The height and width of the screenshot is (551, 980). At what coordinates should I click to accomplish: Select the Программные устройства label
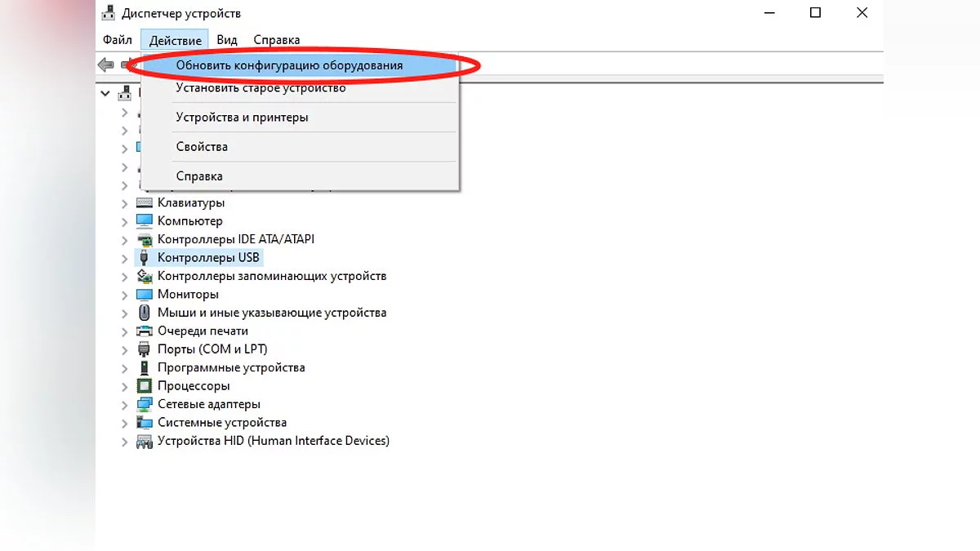tap(231, 367)
